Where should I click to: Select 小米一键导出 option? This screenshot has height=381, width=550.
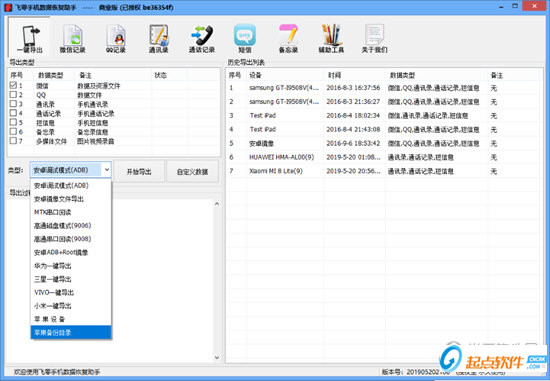[71, 306]
